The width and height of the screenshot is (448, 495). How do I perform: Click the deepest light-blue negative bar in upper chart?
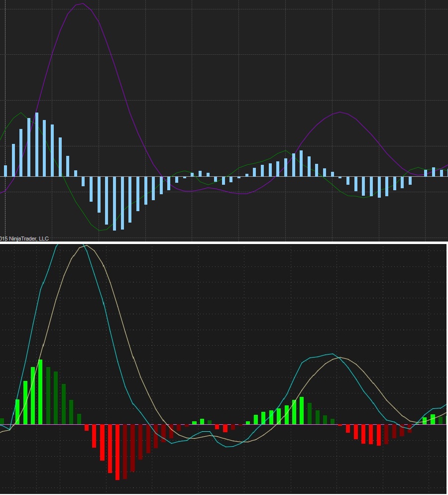pos(114,204)
